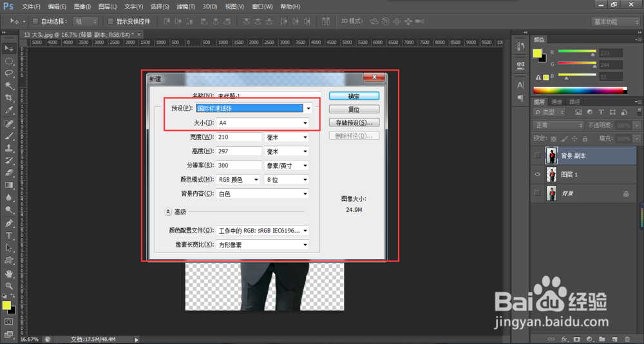644x344 pixels.
Task: Enable 自动选择 checkbox
Action: [x=35, y=21]
